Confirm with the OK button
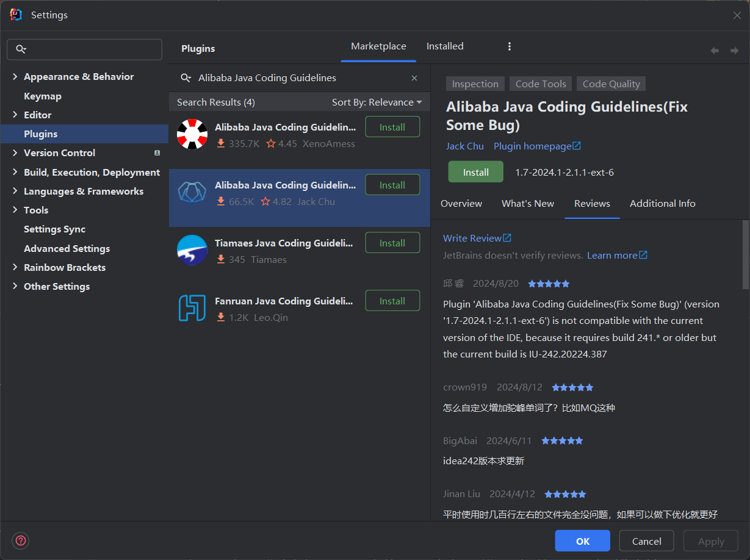 click(x=582, y=541)
